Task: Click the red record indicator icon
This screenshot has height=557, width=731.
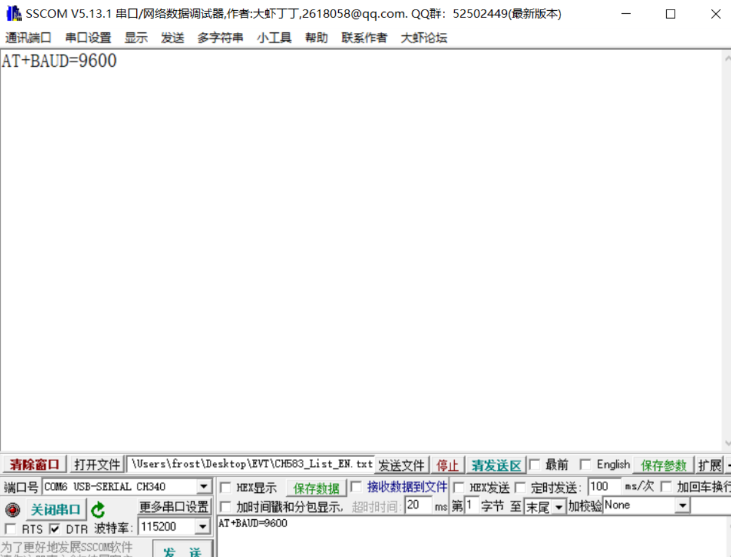Action: click(13, 509)
